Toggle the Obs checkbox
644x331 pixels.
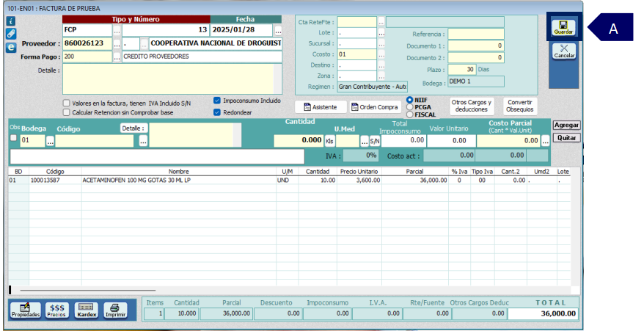13,138
